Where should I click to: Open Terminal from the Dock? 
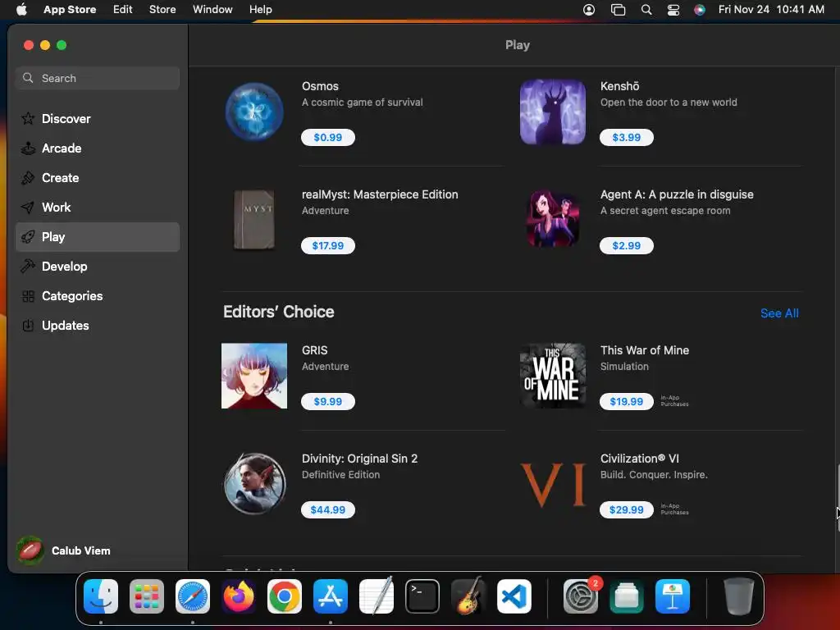click(x=422, y=596)
